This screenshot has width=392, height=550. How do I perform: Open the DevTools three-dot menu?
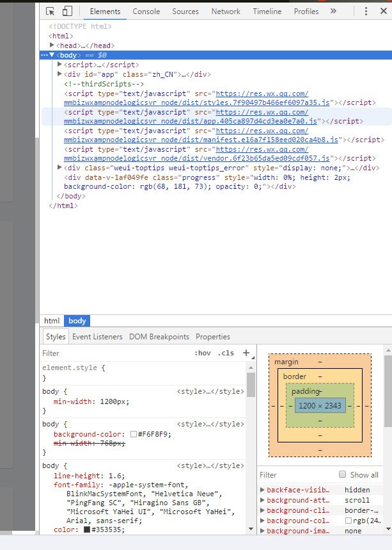pyautogui.click(x=366, y=12)
